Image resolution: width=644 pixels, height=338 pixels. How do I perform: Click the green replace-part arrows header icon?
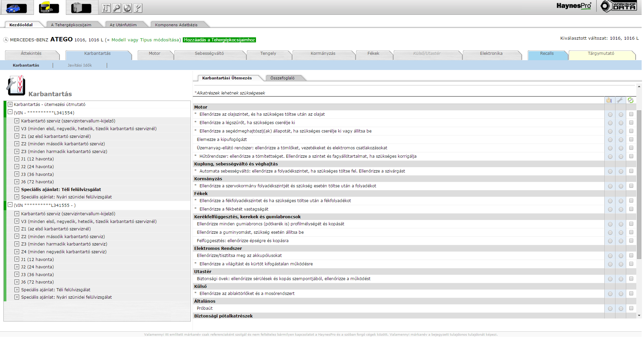point(631,100)
